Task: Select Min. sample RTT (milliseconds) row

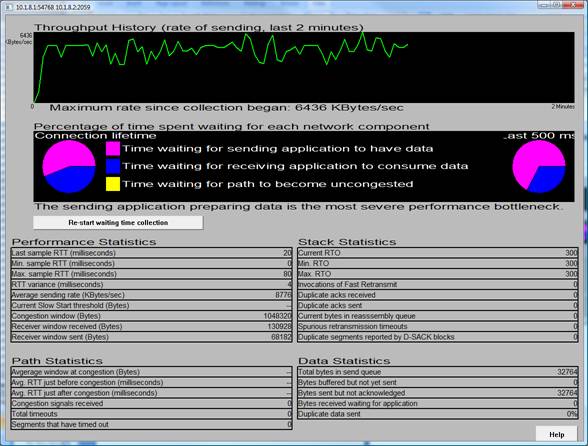Action: coord(152,263)
